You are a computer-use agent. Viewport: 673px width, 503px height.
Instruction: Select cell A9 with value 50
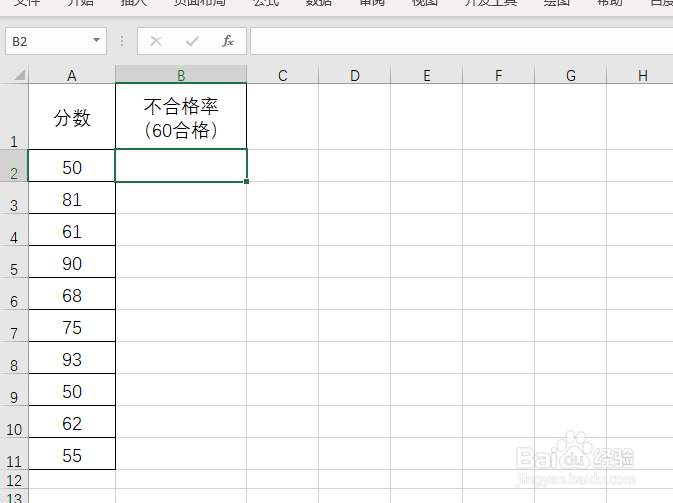click(72, 389)
